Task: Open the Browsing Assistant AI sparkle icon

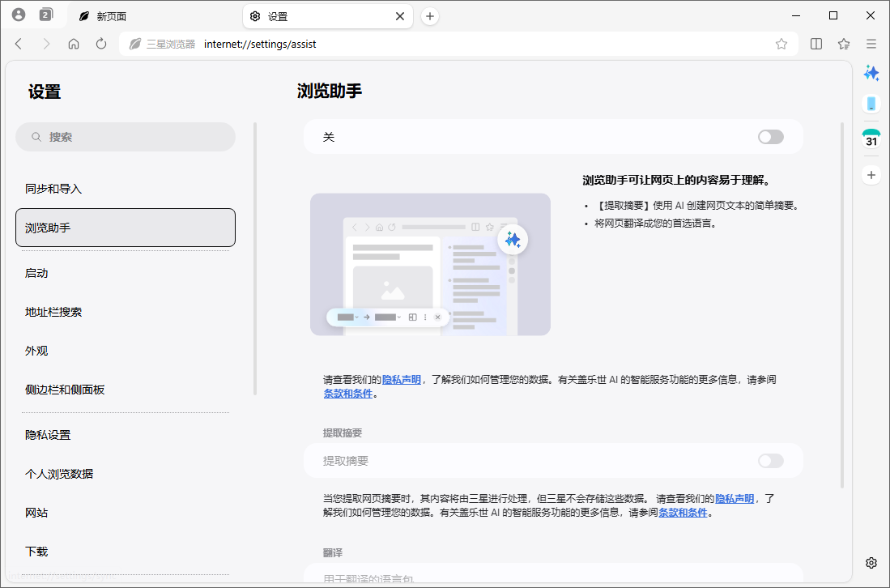Action: point(871,73)
